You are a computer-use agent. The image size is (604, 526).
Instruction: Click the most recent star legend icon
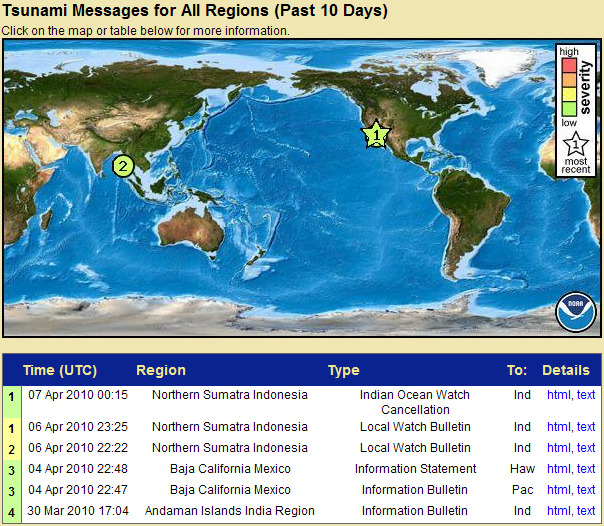[575, 143]
